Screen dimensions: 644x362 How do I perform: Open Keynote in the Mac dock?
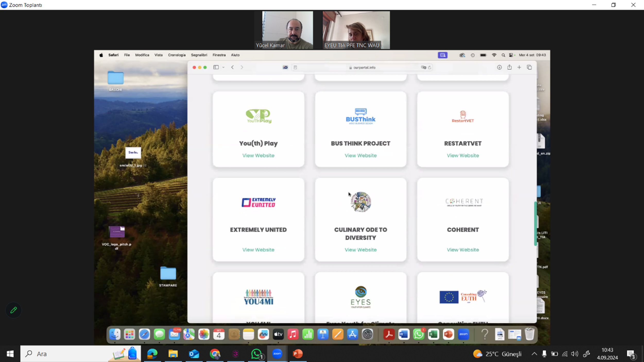point(323,334)
